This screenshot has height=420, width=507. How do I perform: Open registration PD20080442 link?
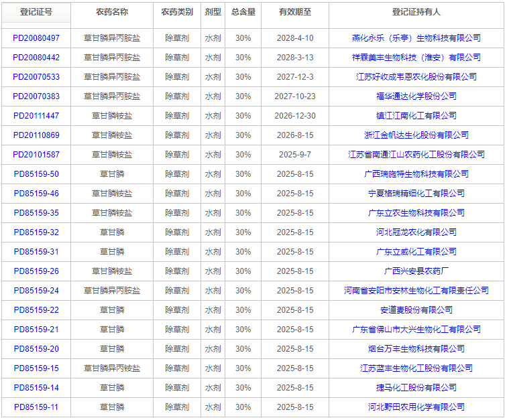pyautogui.click(x=36, y=58)
